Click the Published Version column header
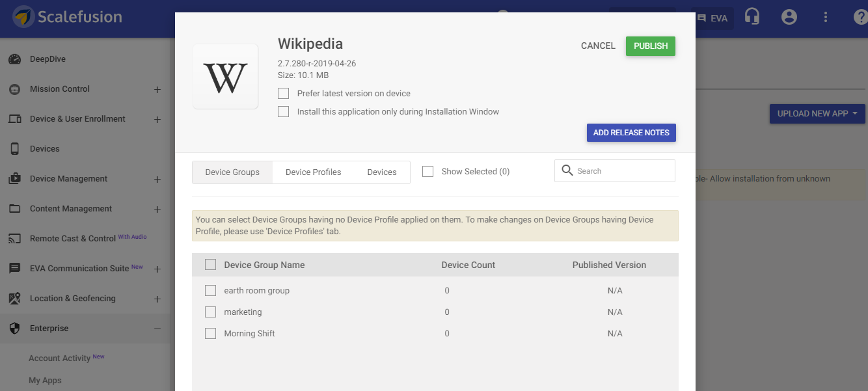 click(x=609, y=265)
